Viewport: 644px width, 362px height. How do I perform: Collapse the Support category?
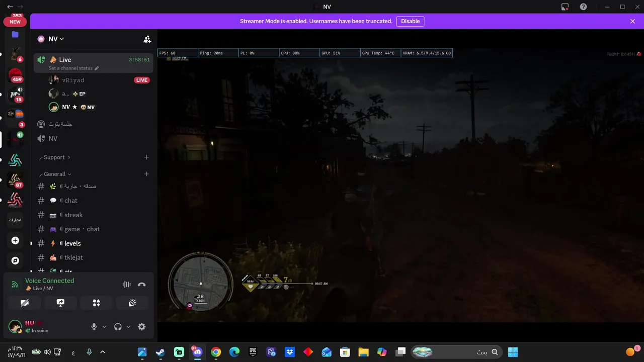[54, 157]
